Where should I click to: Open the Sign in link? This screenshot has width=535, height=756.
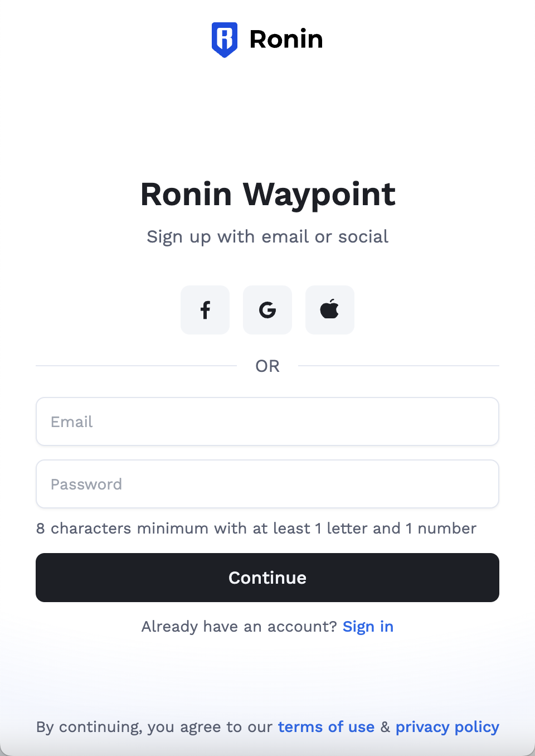pyautogui.click(x=368, y=627)
